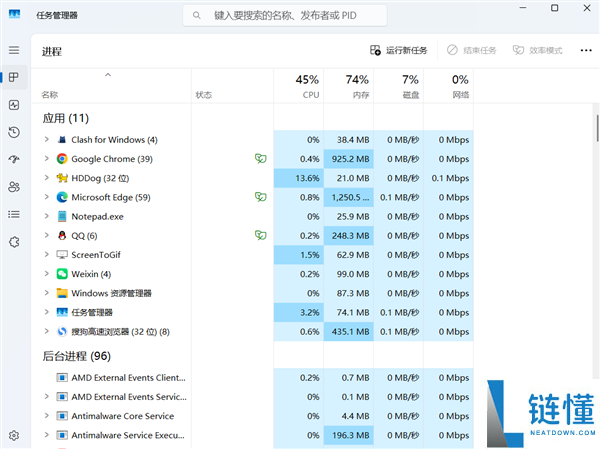Click 运行新任务 run new task button

pos(398,50)
